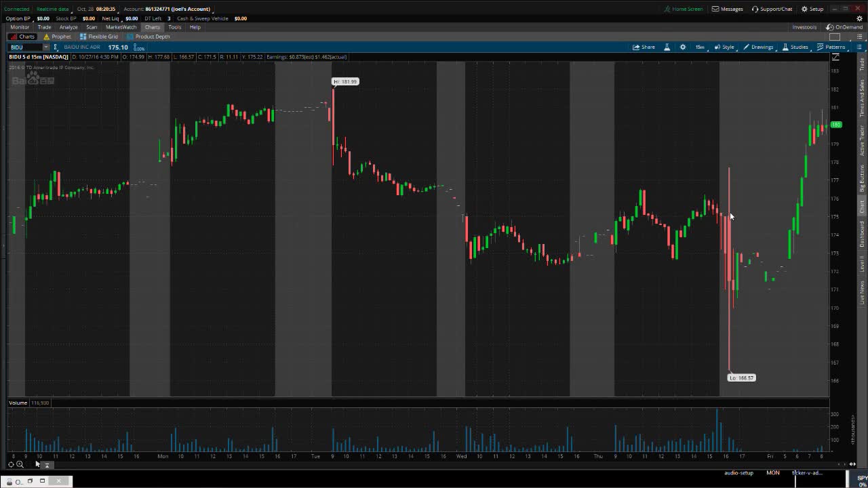Open the Monitor tab

click(x=20, y=27)
